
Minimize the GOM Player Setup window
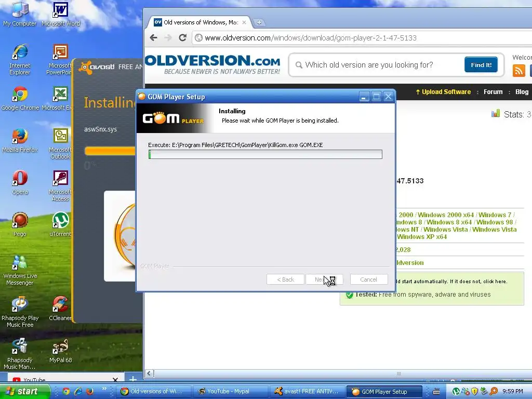click(364, 97)
